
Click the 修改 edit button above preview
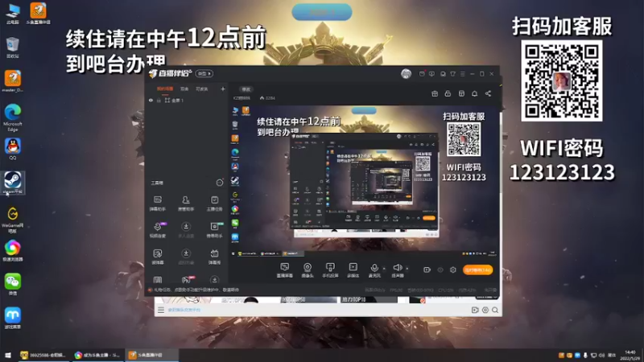pyautogui.click(x=246, y=89)
